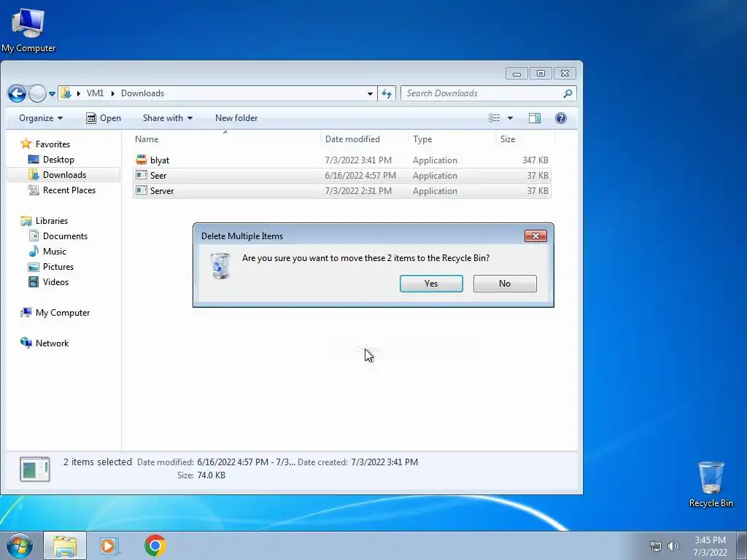The image size is (747, 560).
Task: Launch Windows Media Player from taskbar
Action: pyautogui.click(x=109, y=545)
